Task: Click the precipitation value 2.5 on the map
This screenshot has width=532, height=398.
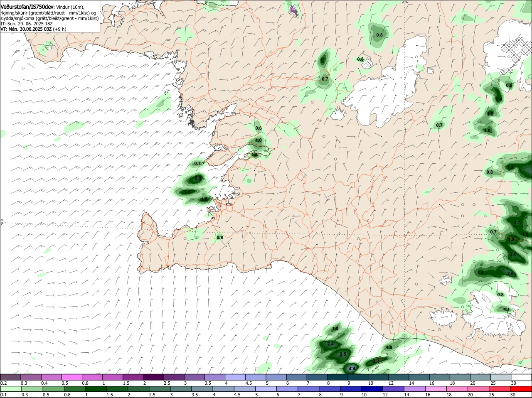Action: [343, 354]
